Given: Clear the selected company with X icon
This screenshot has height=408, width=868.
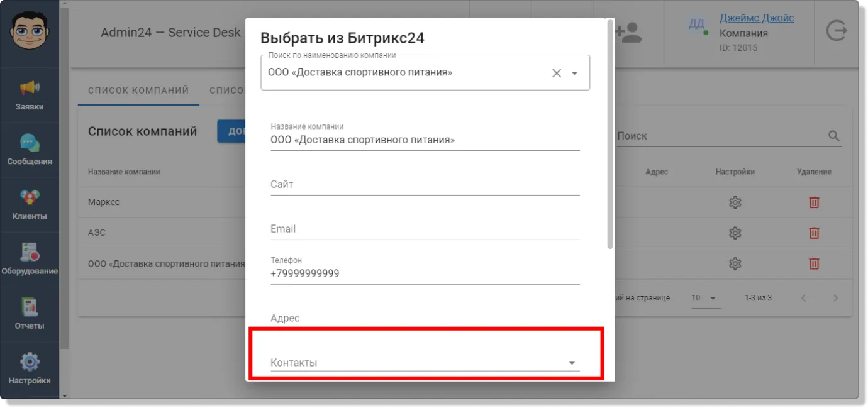Looking at the screenshot, I should point(557,73).
